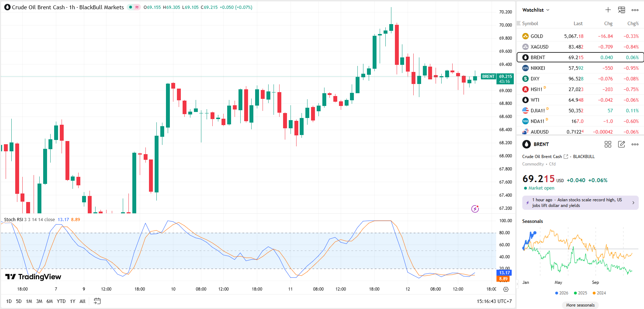This screenshot has width=644, height=309.
Task: Toggle the 2026 seasonals series
Action: (x=562, y=293)
